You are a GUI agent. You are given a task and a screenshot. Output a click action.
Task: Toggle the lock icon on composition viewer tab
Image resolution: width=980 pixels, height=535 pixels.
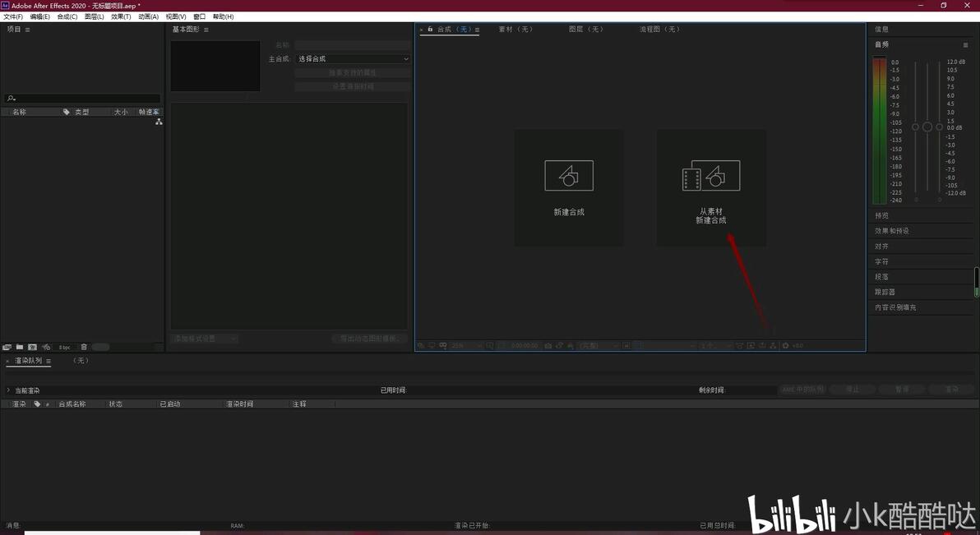(x=430, y=29)
